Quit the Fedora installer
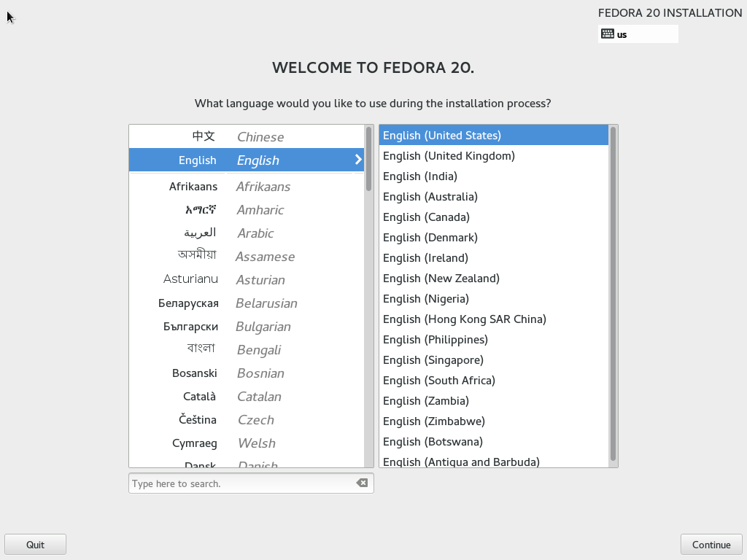 [x=35, y=544]
